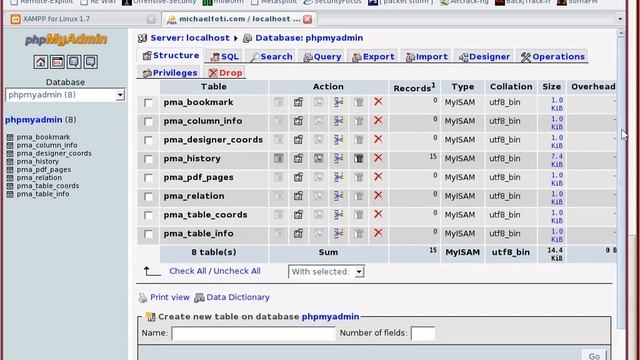The width and height of the screenshot is (640, 360).
Task: Open the Import tab
Action: pyautogui.click(x=427, y=57)
